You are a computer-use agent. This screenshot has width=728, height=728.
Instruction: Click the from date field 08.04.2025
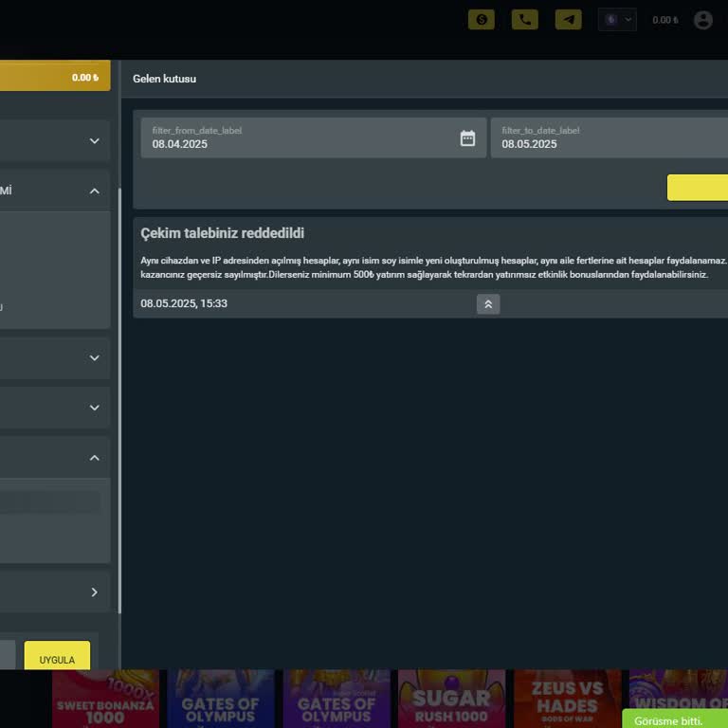314,137
